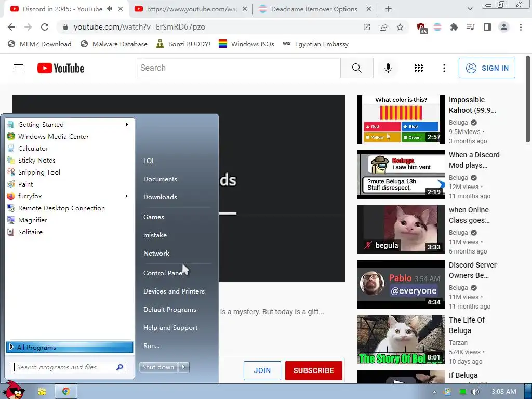
Task: Open Control Panel from Start menu
Action: [x=164, y=273]
